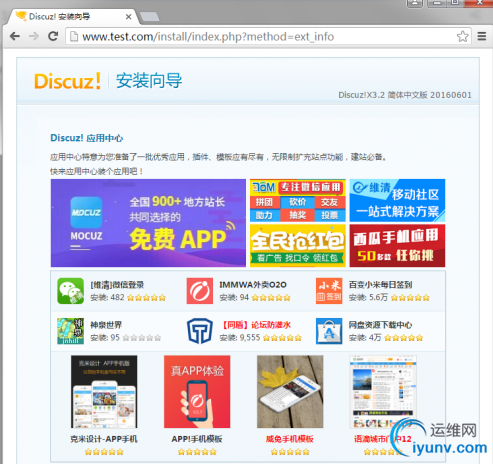Open the 真APP体验 template thumbnail
The image size is (493, 464).
point(197,392)
